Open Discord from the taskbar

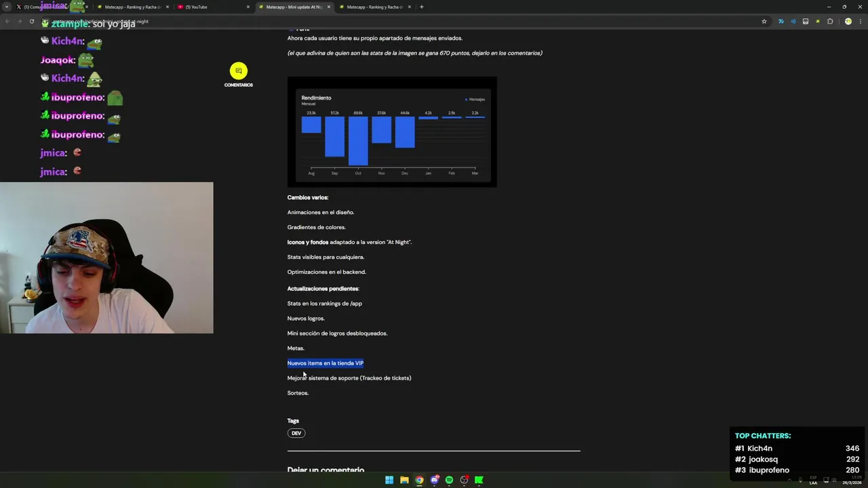tap(434, 480)
